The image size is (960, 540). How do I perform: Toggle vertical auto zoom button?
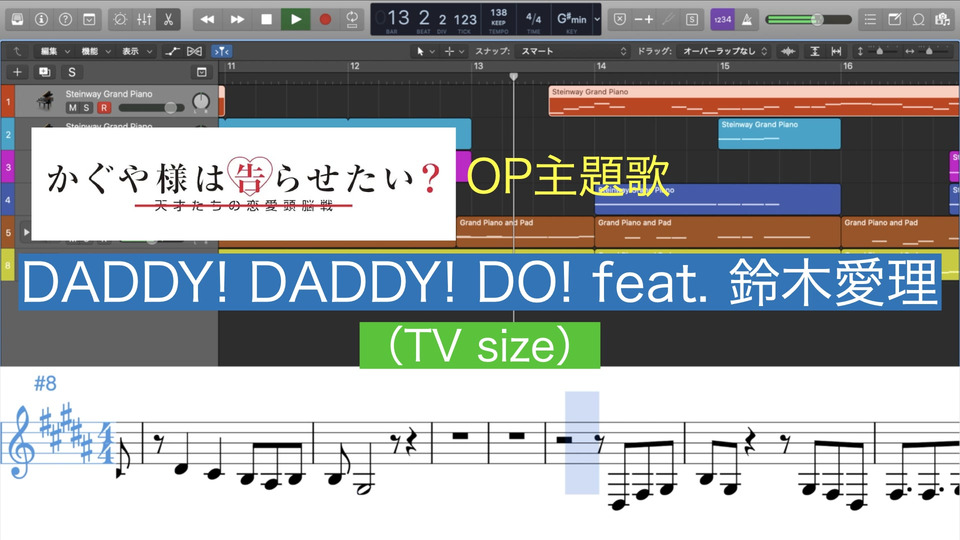click(x=814, y=51)
